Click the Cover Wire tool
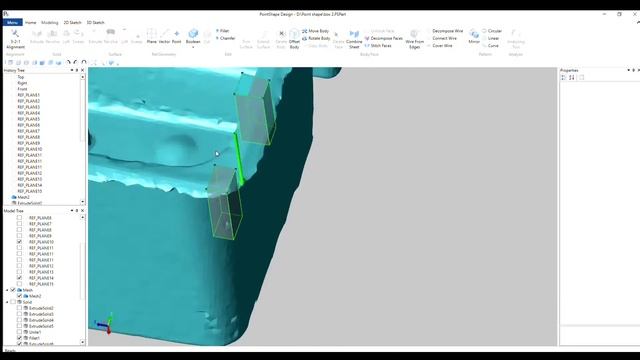The width and height of the screenshot is (640, 360). coord(439,46)
